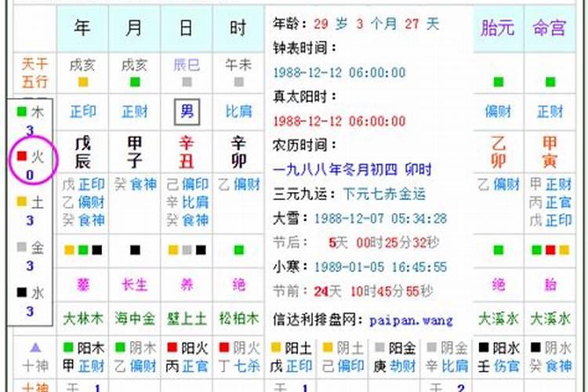
Task: Click the green square in 时 column element row
Action: 239,250
